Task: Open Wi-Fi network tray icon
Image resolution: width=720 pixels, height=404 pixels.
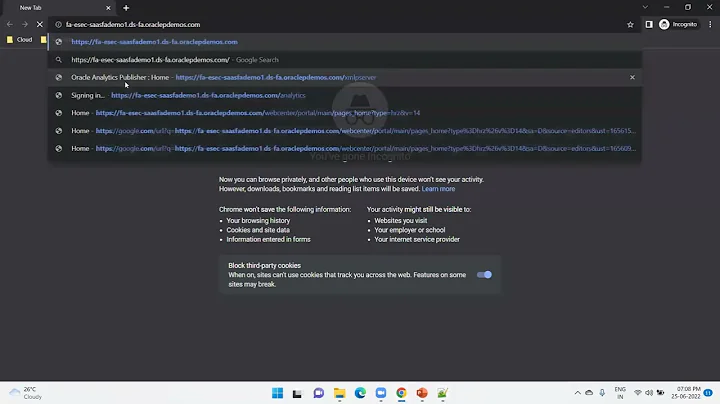Action: click(x=638, y=393)
